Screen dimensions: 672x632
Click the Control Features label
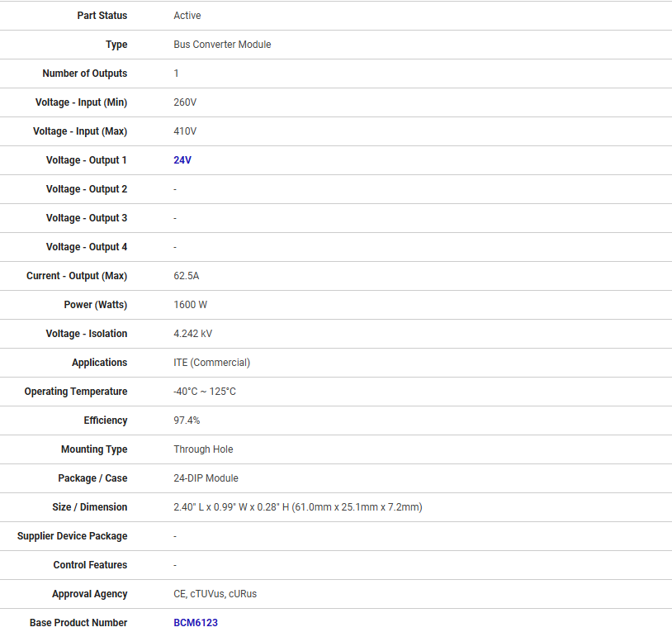(90, 565)
